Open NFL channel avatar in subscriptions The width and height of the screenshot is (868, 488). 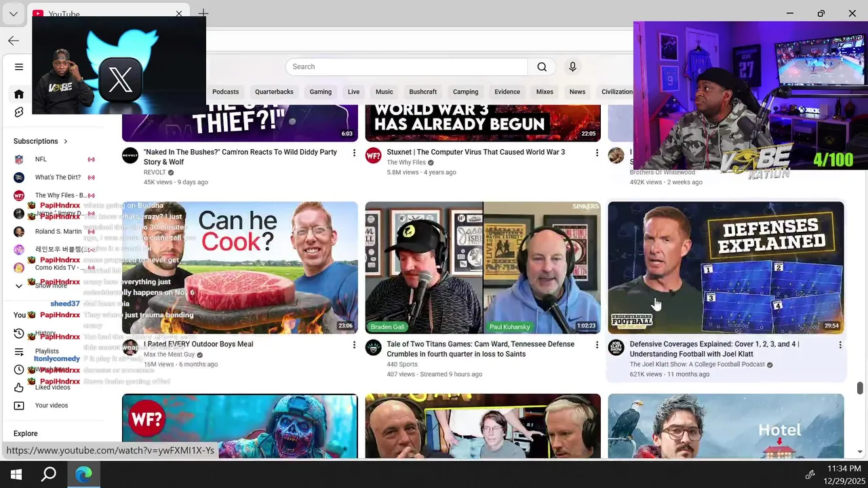[x=19, y=159]
